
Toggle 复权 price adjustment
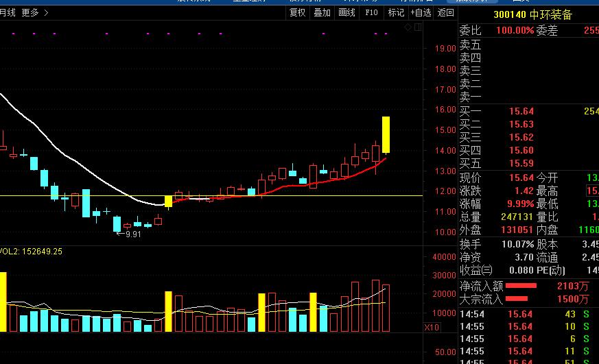[x=297, y=12]
